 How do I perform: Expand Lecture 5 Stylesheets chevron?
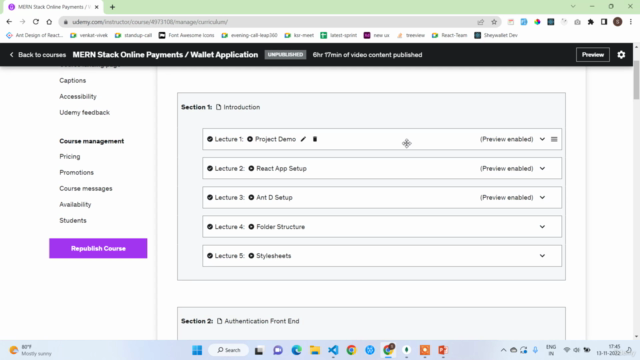[542, 256]
